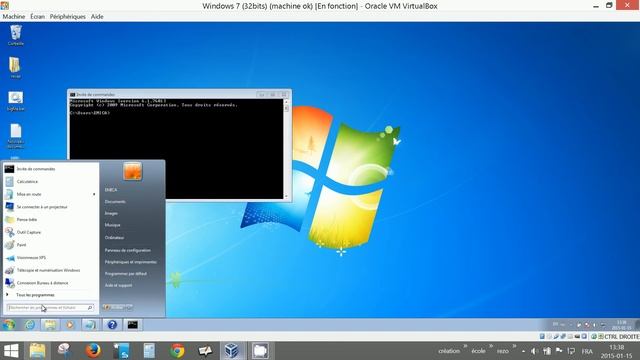Viewport: 640px width, 360px height.
Task: Click the orange user account picture
Action: [x=132, y=171]
